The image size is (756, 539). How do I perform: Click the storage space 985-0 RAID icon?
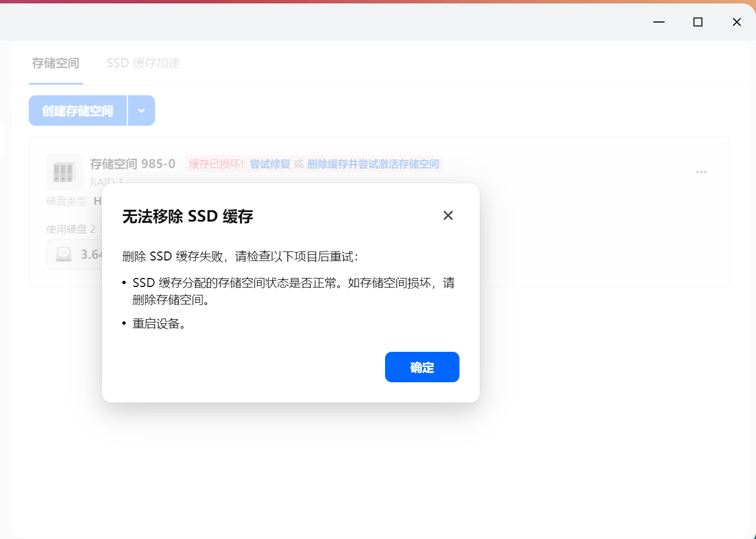click(65, 171)
